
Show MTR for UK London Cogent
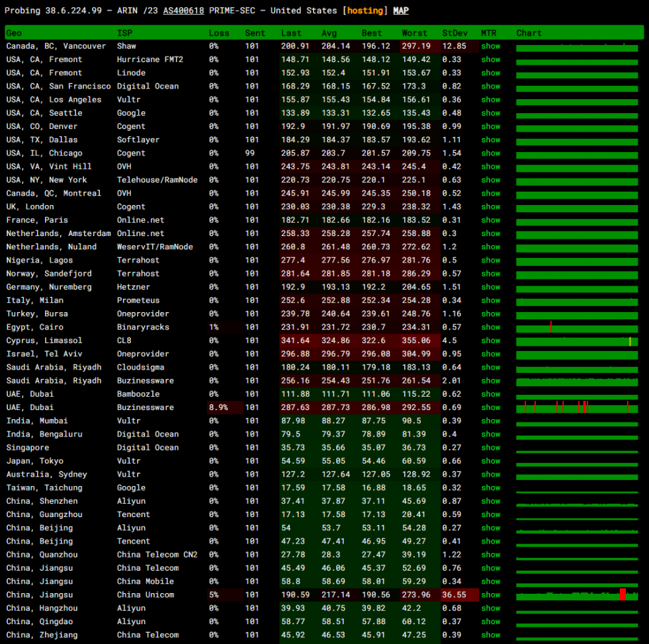click(490, 207)
